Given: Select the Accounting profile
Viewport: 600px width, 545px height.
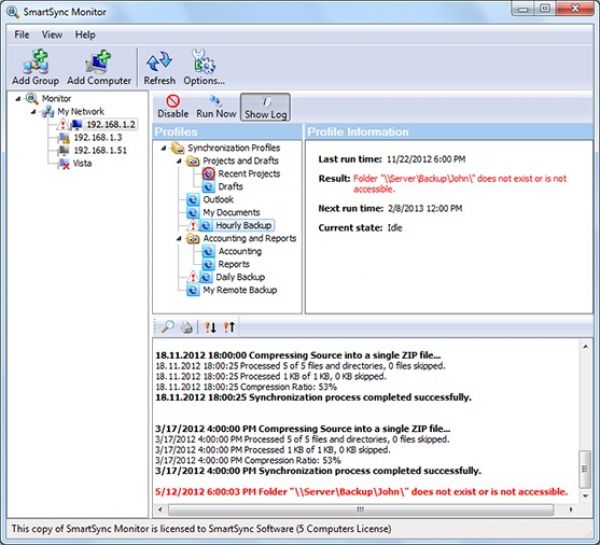Looking at the screenshot, I should point(240,251).
